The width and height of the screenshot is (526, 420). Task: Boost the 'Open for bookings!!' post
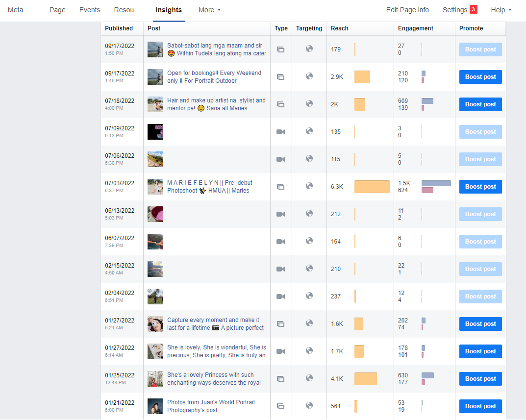click(x=480, y=77)
